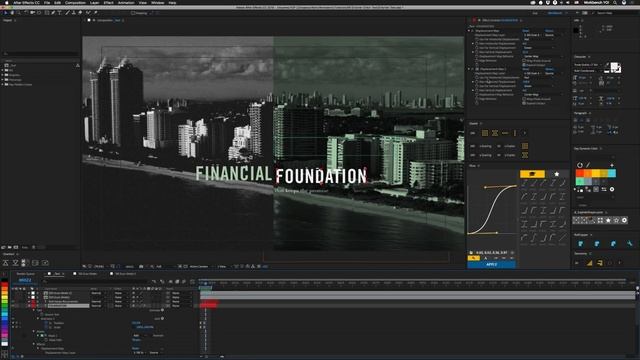Open blend mode dropdown of first timeline layer
Viewport: 640px width, 360px height.
(99, 293)
